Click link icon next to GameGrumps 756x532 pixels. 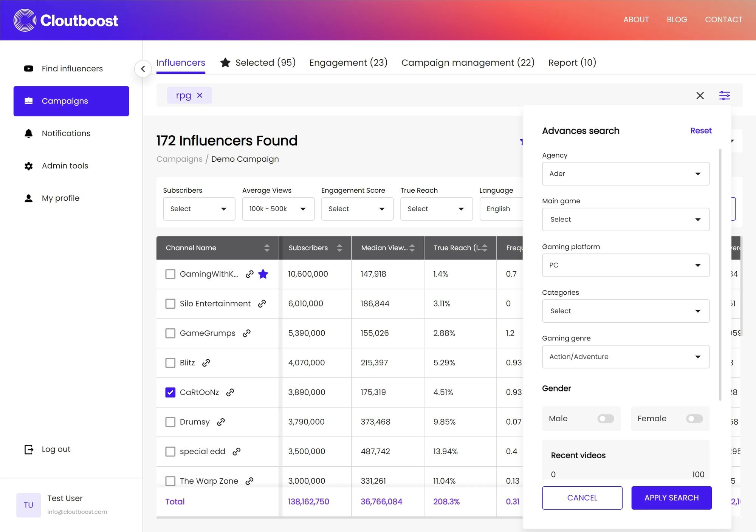coord(247,333)
